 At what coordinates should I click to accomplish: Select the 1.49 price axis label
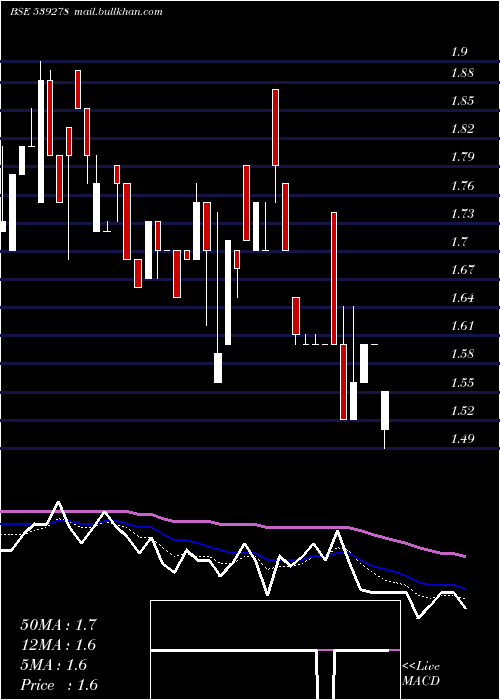tap(462, 439)
